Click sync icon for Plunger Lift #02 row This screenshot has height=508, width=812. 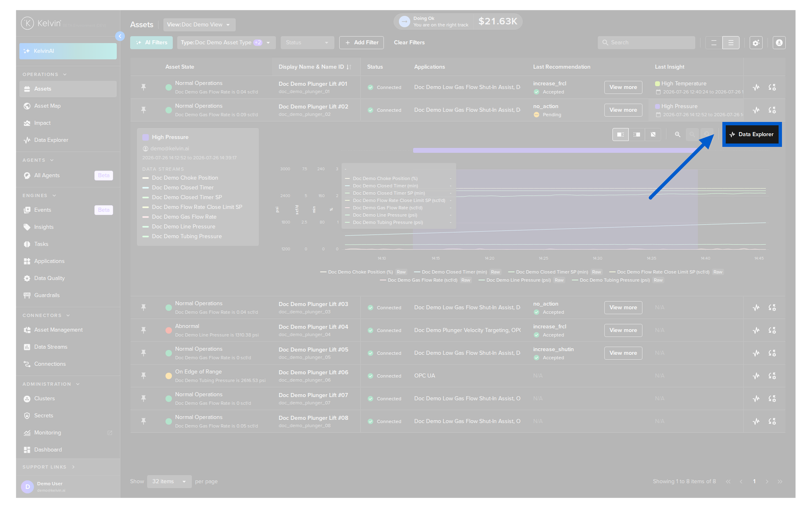pyautogui.click(x=772, y=110)
